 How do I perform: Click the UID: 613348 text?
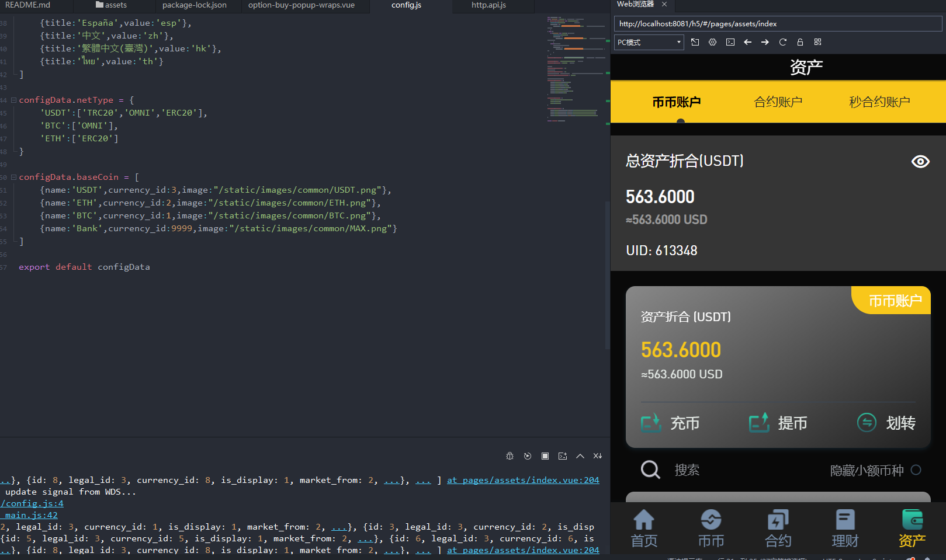coord(661,251)
